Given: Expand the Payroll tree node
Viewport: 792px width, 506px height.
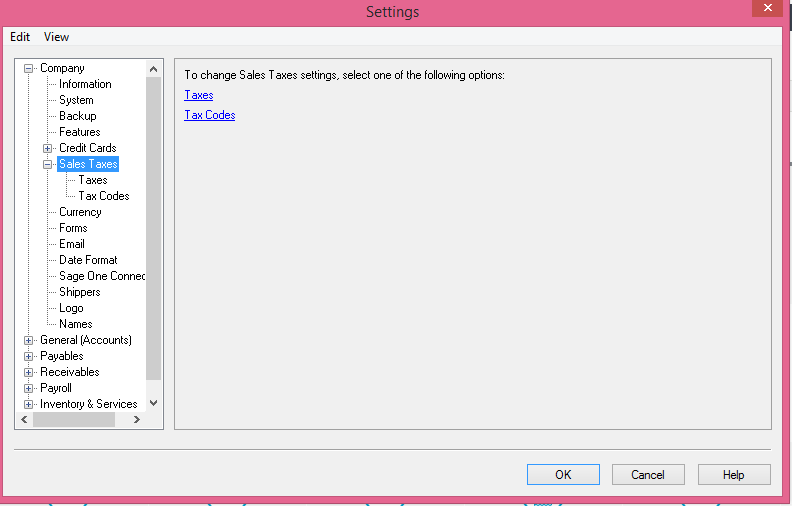Looking at the screenshot, I should click(28, 389).
